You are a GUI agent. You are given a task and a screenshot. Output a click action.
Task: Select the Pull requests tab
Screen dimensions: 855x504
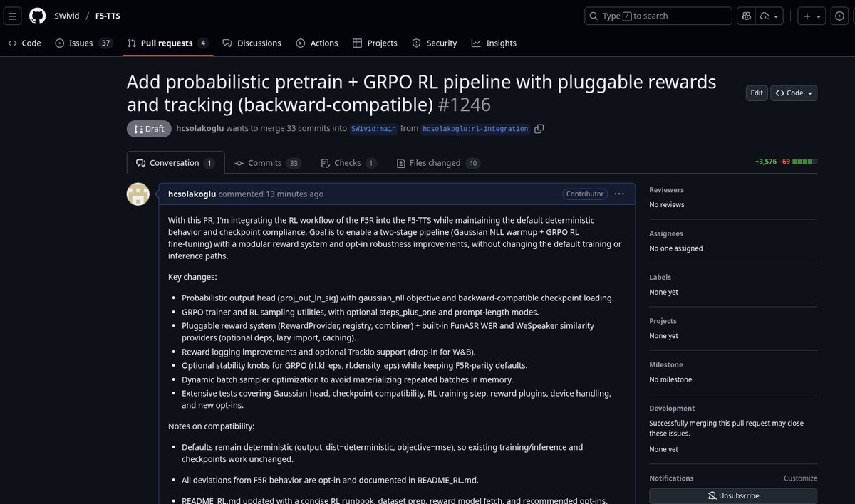tap(168, 43)
